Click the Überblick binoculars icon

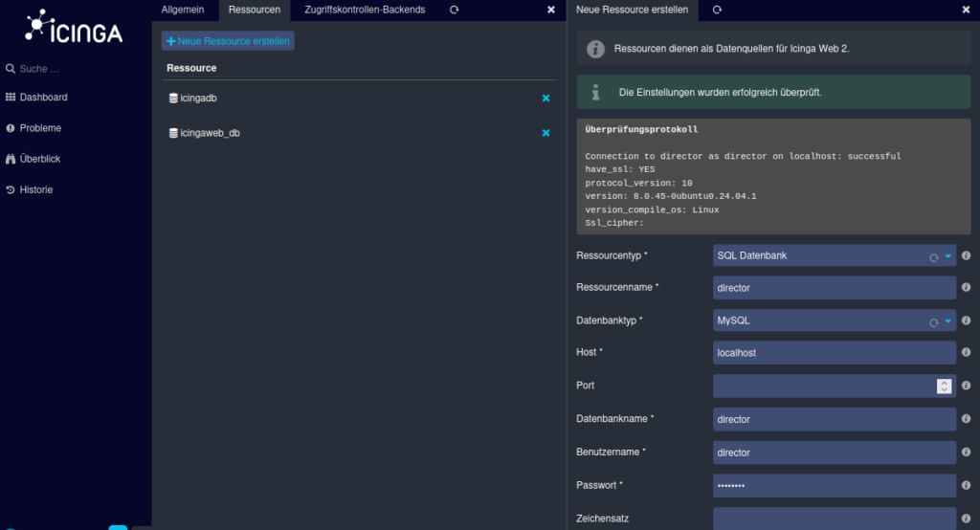pyautogui.click(x=10, y=159)
